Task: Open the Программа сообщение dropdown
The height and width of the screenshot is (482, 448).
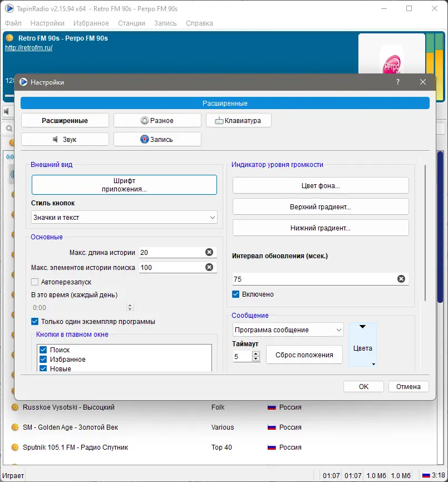Action: tap(288, 330)
